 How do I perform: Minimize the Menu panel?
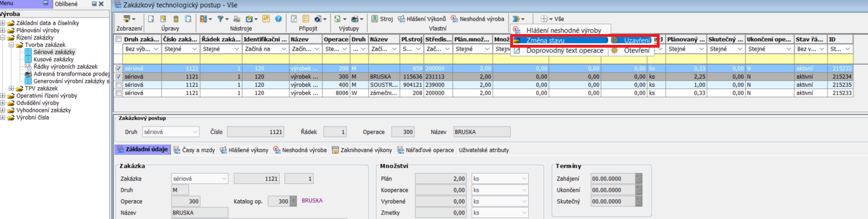click(46, 3)
